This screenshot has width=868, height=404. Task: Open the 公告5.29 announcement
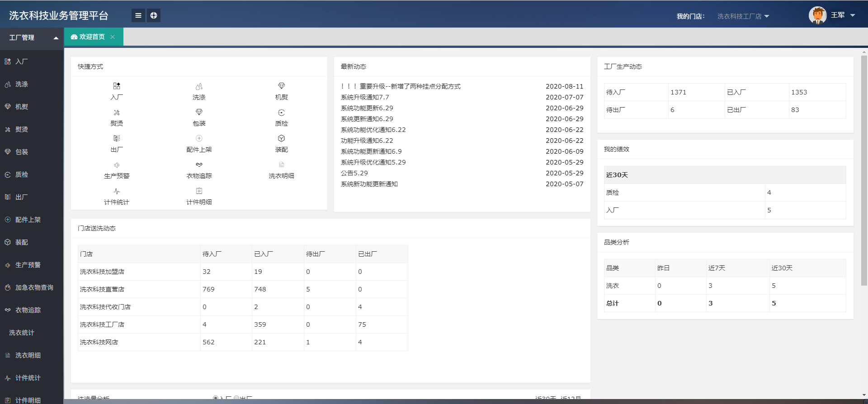[x=354, y=173]
